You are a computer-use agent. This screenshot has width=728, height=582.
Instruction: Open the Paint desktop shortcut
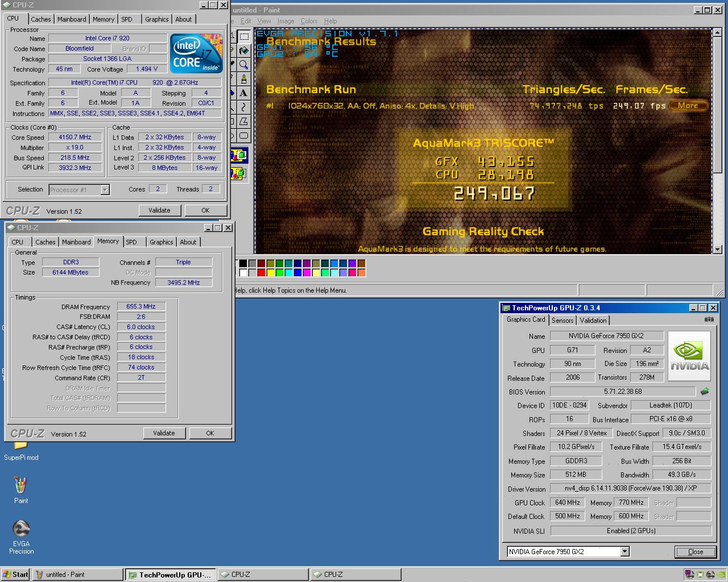tap(21, 490)
